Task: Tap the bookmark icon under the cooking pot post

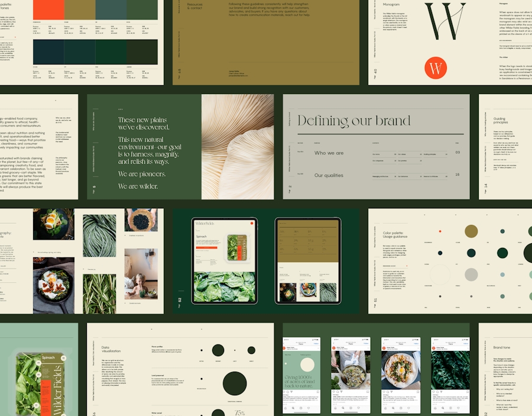Action: click(x=368, y=392)
